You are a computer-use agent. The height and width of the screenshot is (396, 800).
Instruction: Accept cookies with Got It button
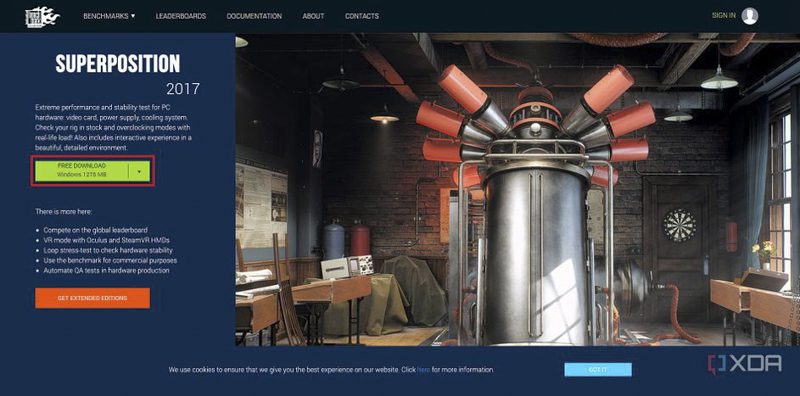click(x=598, y=369)
